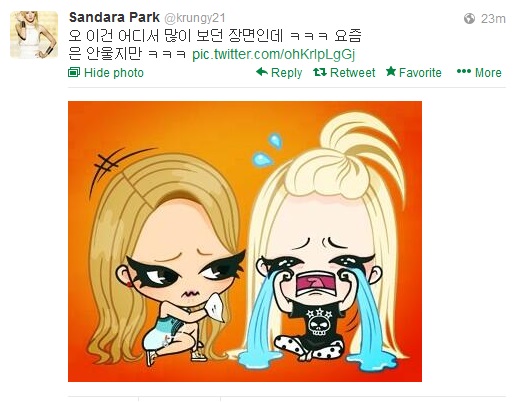Click the globe icon beside the timestamp
Viewport: 516px width, 402px height.
pos(469,18)
